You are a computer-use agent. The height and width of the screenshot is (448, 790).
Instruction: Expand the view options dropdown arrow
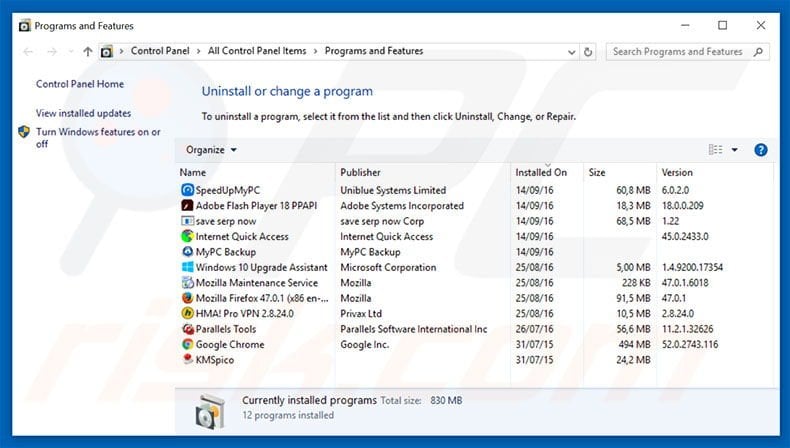(735, 150)
